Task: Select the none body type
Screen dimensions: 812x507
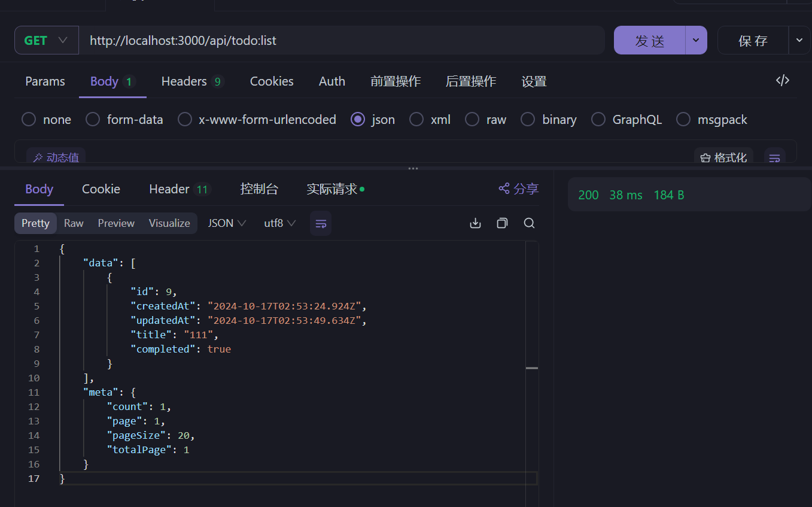Action: coord(47,120)
